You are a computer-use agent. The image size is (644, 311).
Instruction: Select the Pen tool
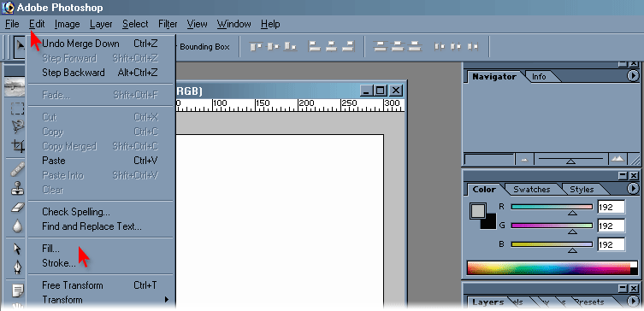tap(17, 268)
